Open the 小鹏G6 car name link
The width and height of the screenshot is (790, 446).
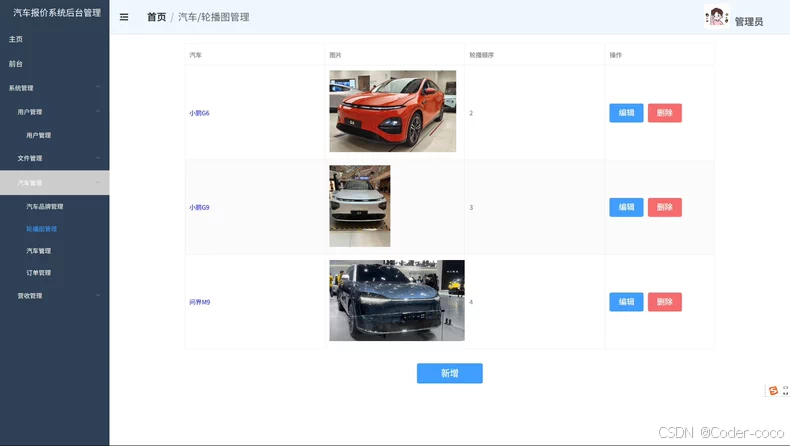[199, 113]
